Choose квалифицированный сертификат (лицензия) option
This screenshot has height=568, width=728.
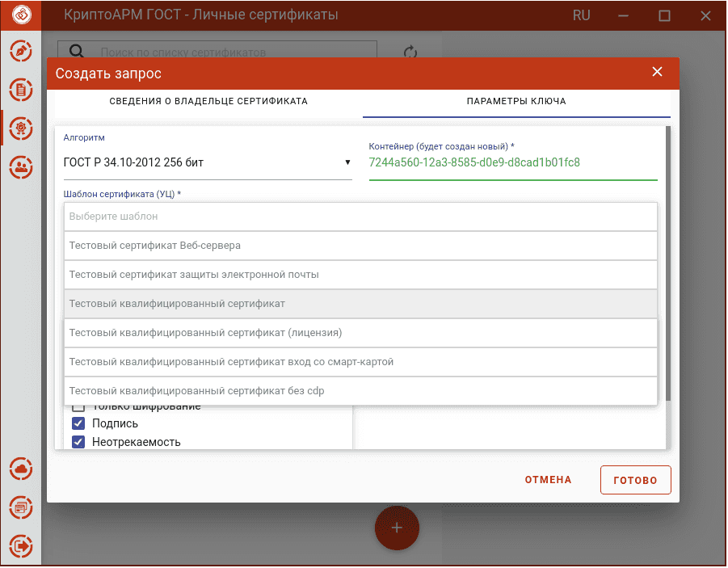coord(360,333)
